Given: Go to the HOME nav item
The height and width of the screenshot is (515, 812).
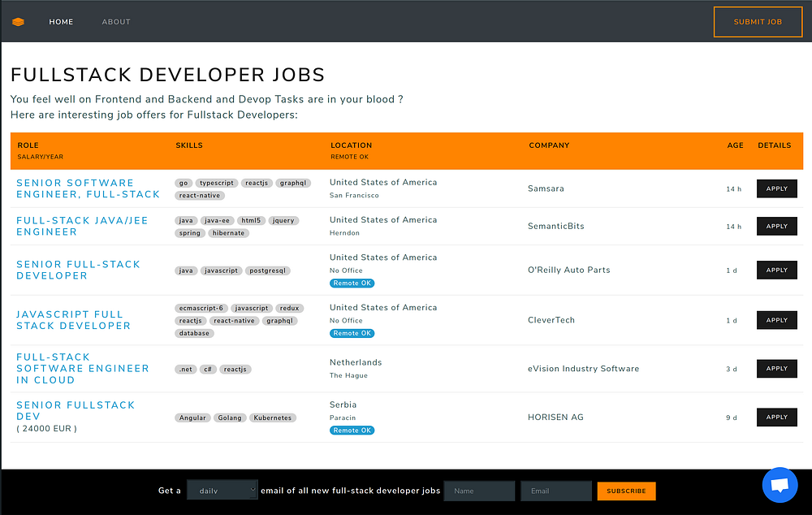Looking at the screenshot, I should coord(61,22).
